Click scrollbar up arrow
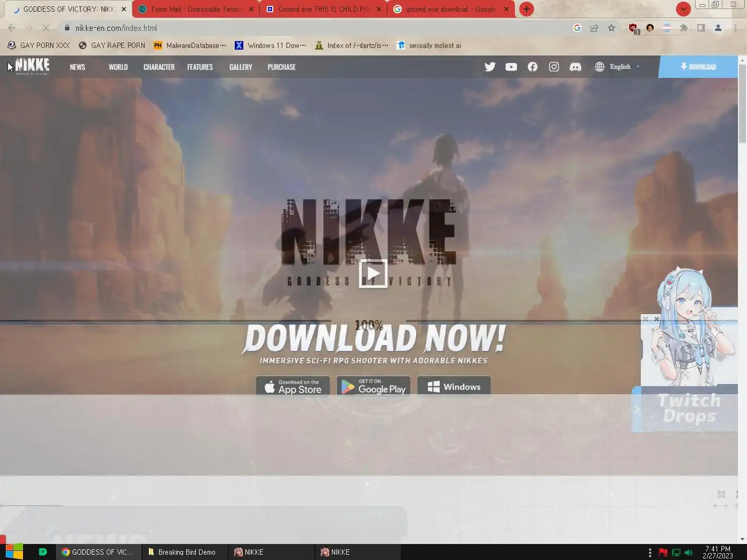The image size is (747, 560). 742,60
